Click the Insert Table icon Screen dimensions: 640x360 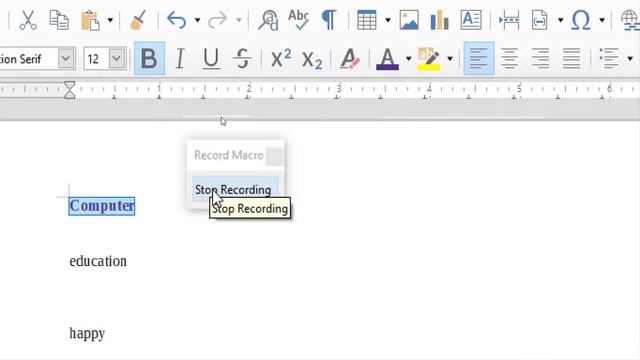pos(367,20)
